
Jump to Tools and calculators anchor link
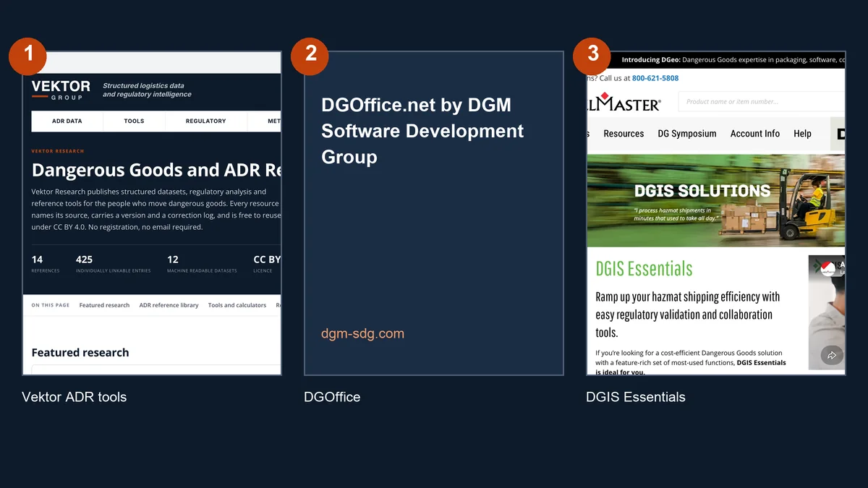(x=237, y=305)
